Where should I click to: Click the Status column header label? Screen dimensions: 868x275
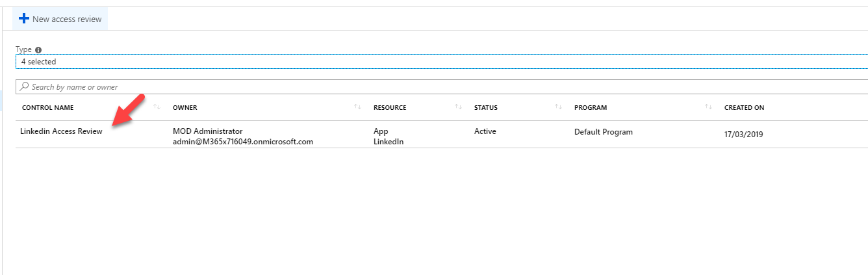486,107
